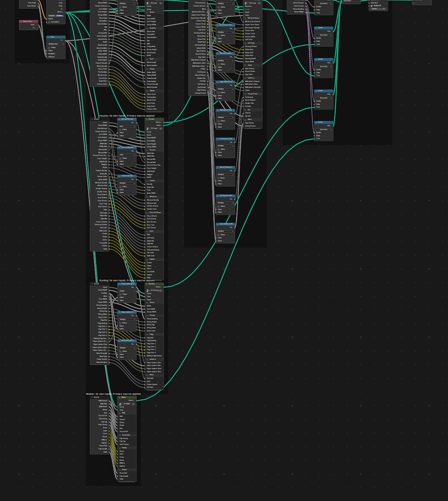This screenshot has height=501, width=448.
Task: Toggle fake user shield on SS Walker
Action: click(133, 404)
